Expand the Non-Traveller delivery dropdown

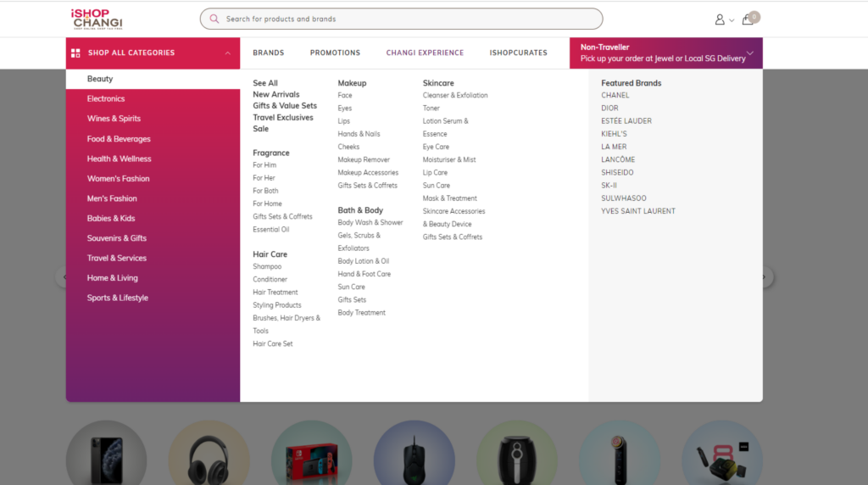click(x=749, y=53)
